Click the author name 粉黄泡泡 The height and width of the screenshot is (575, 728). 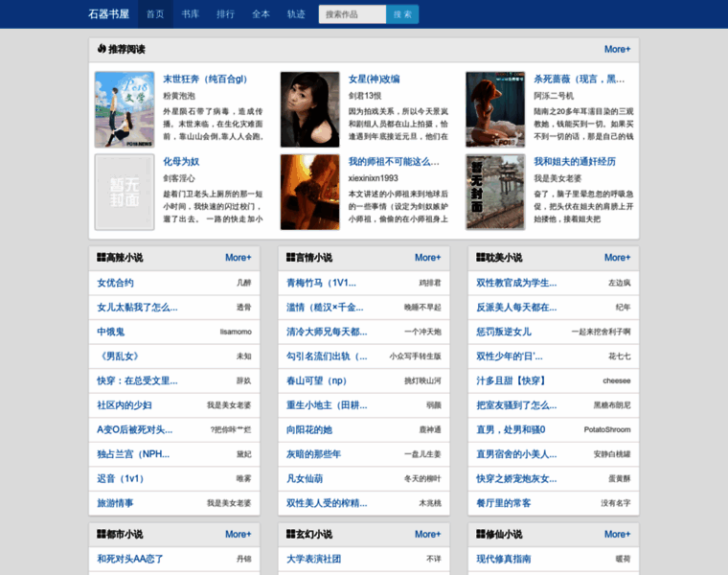tap(179, 96)
